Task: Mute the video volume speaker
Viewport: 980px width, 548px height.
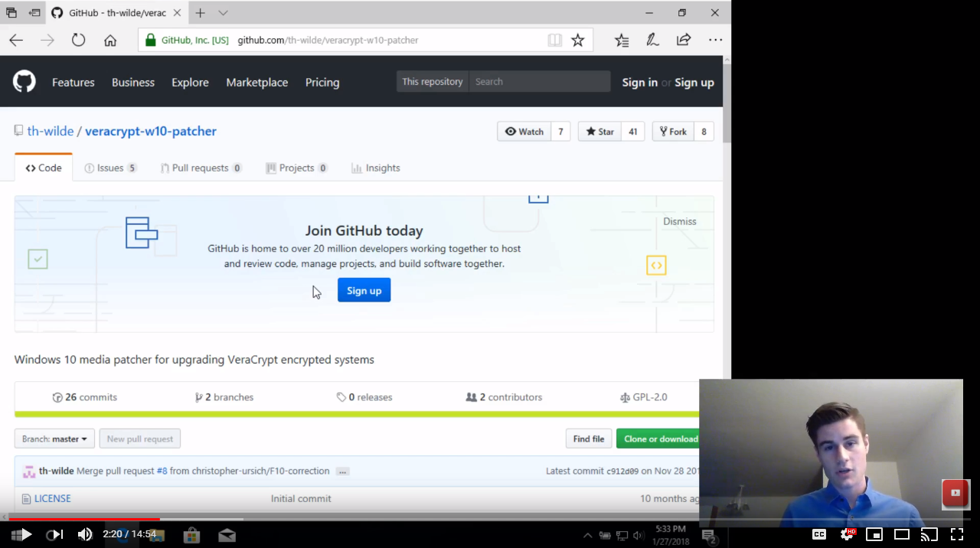Action: click(85, 534)
